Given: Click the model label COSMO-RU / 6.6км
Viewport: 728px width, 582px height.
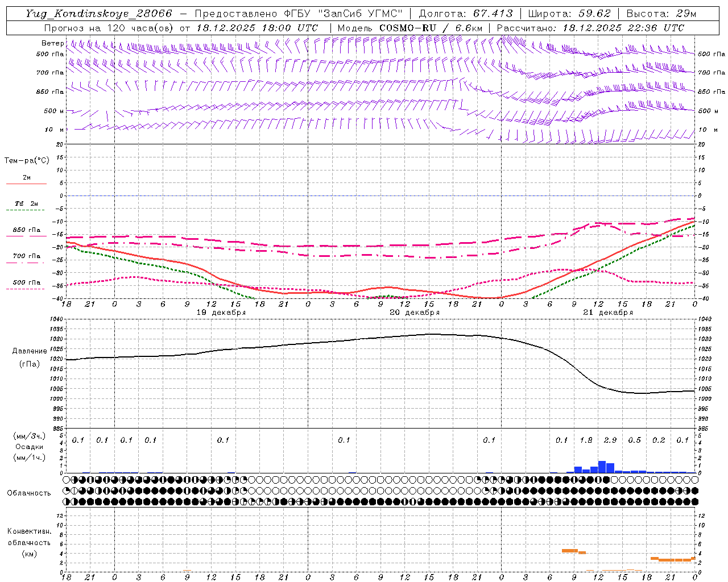Looking at the screenshot, I should [x=431, y=28].
